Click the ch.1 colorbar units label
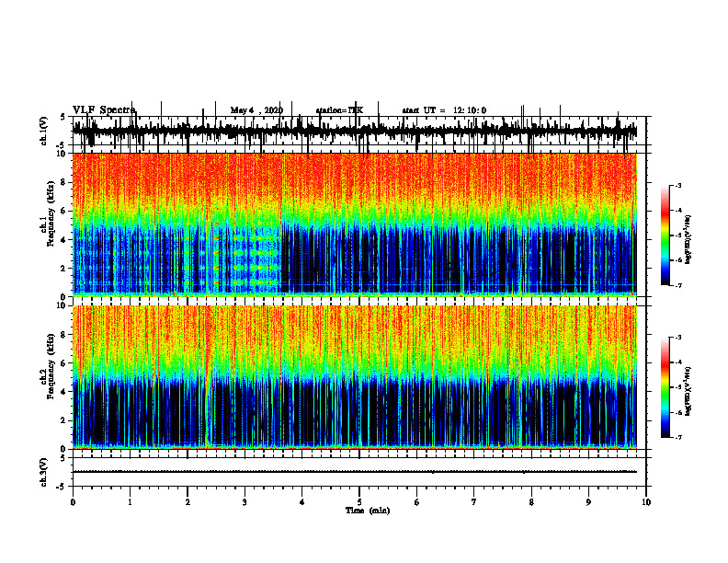Image resolution: width=728 pixels, height=563 pixels. (688, 240)
